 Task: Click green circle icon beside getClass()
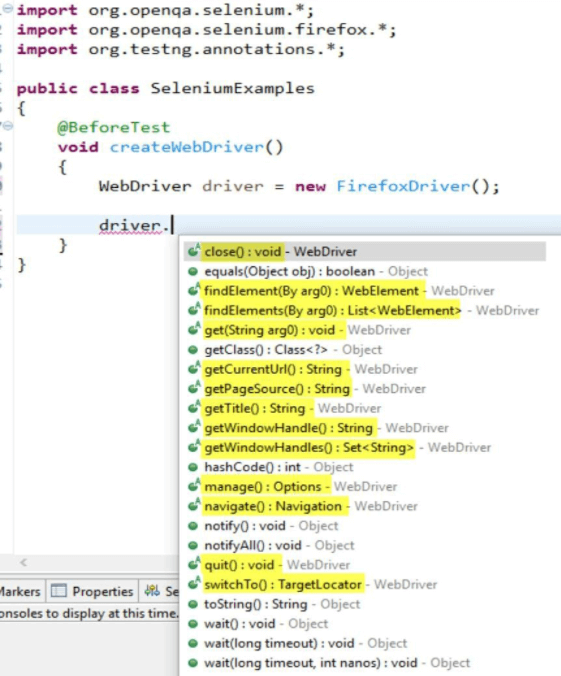point(193,350)
